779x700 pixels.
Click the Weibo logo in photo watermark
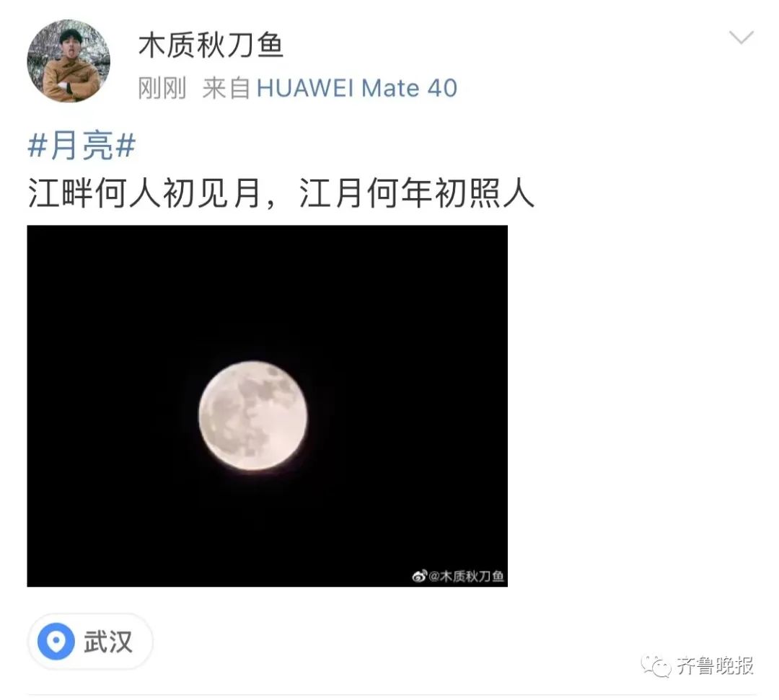[419, 576]
